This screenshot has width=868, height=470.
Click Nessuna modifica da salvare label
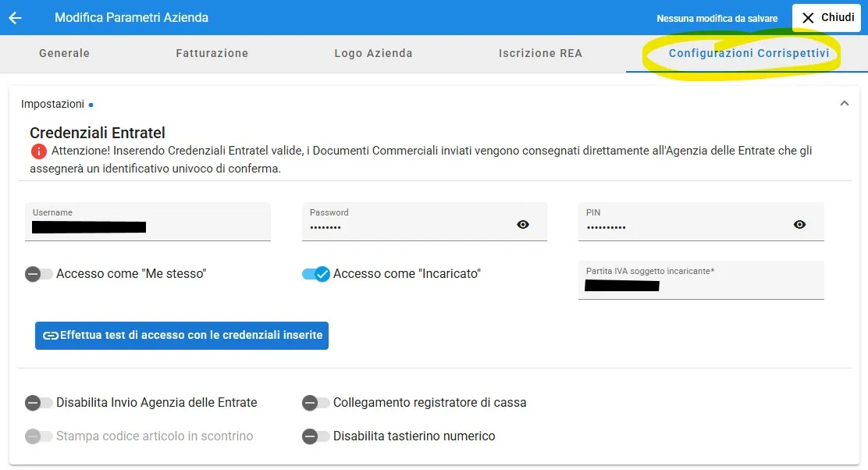tap(717, 18)
